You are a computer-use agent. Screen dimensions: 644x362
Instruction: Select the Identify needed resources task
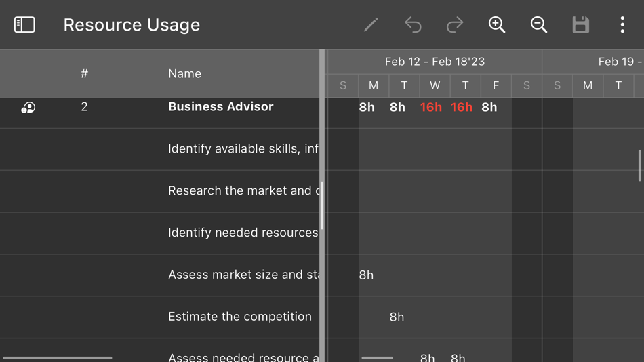[243, 233]
